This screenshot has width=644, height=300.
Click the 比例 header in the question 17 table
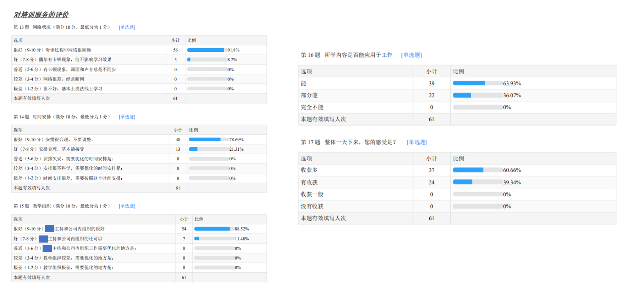pyautogui.click(x=458, y=159)
